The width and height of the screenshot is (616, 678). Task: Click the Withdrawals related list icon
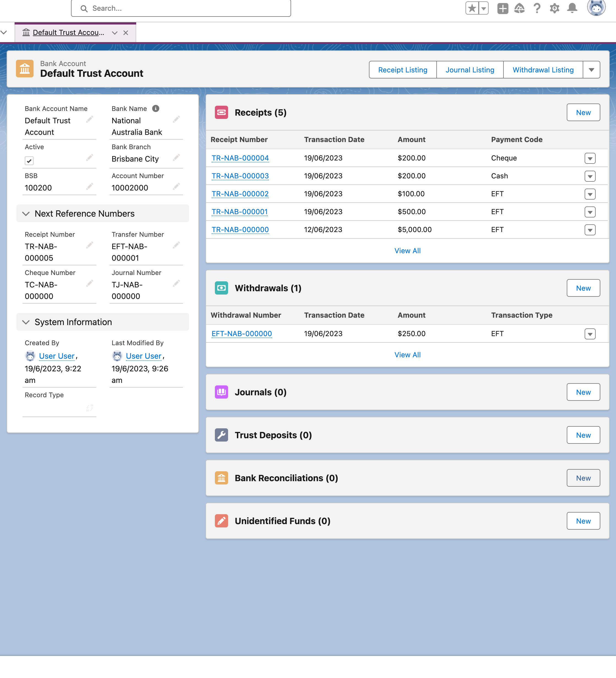[x=221, y=288]
